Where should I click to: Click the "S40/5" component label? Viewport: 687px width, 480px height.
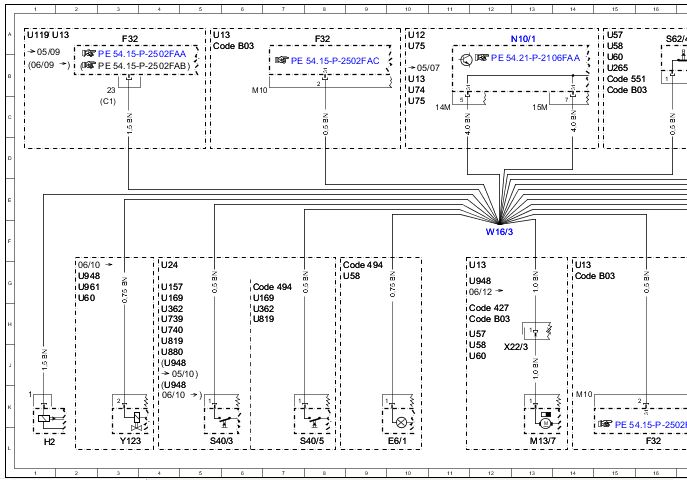pyautogui.click(x=312, y=441)
